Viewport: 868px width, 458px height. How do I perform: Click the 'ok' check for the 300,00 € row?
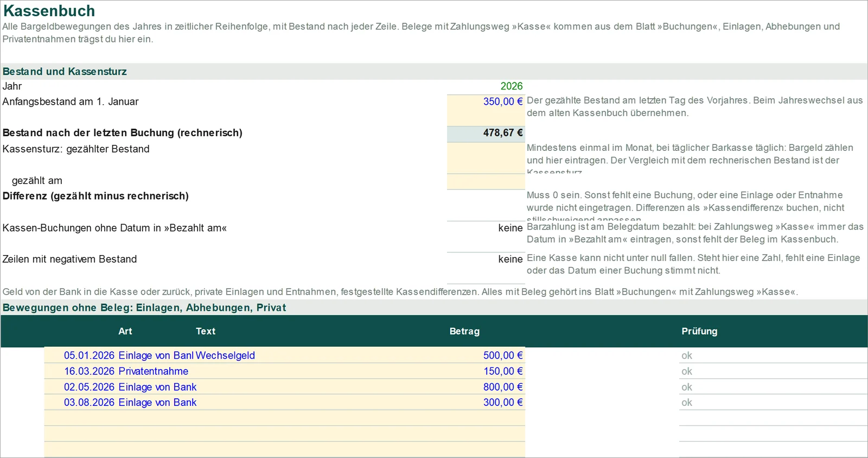click(687, 403)
